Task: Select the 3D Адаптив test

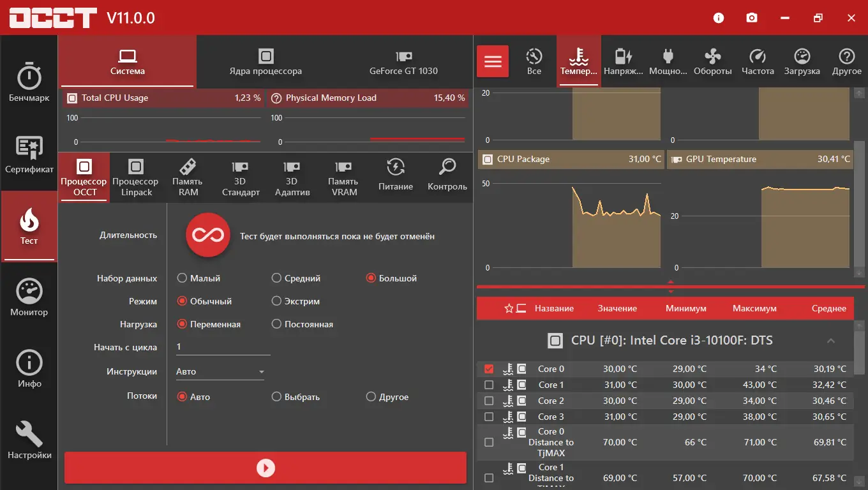Action: coord(292,176)
